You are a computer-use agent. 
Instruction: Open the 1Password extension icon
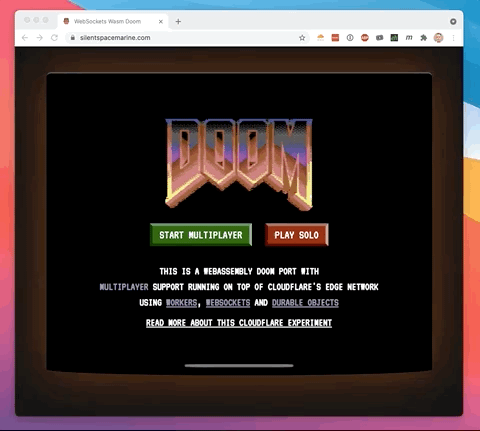(350, 38)
